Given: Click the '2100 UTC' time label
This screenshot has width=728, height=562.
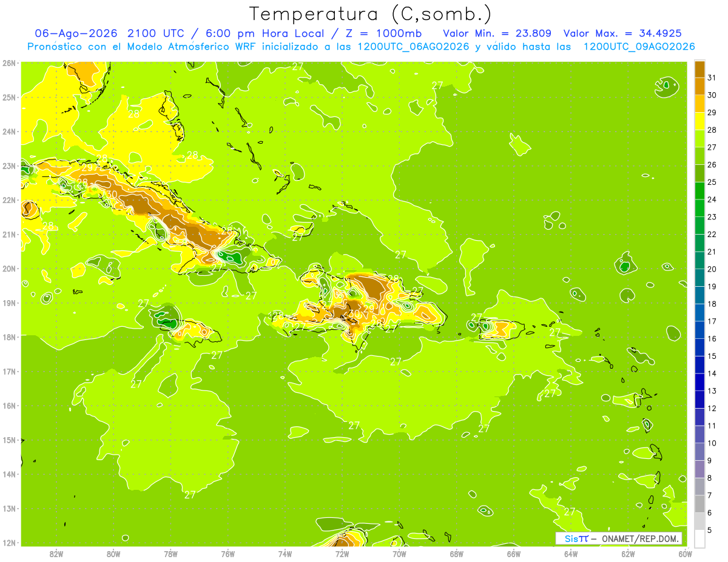Looking at the screenshot, I should coord(158,33).
